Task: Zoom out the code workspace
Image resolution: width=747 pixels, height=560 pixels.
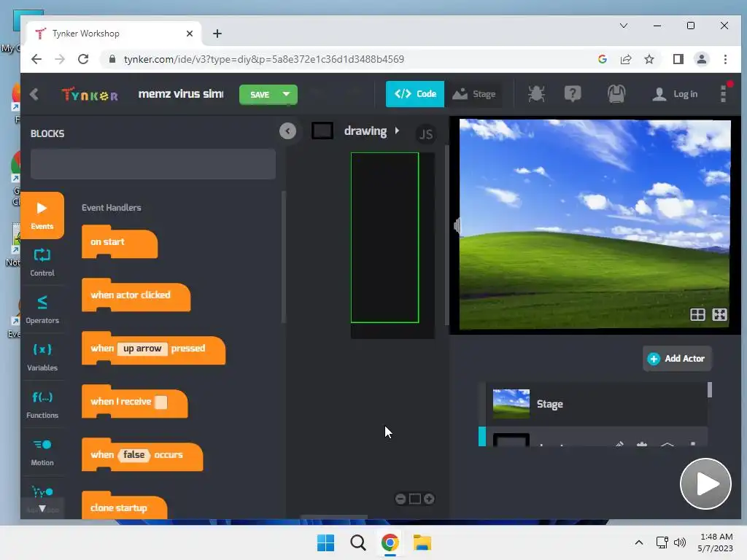Action: 400,499
